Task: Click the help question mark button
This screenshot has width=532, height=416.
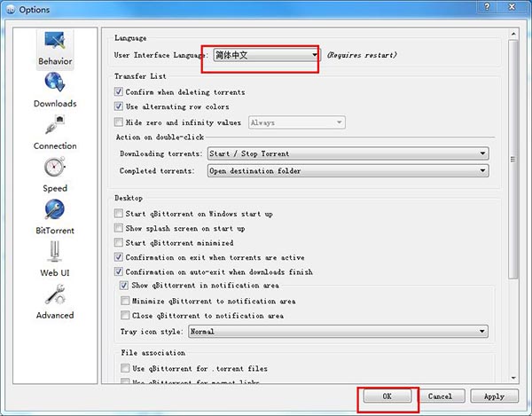Action: click(487, 7)
